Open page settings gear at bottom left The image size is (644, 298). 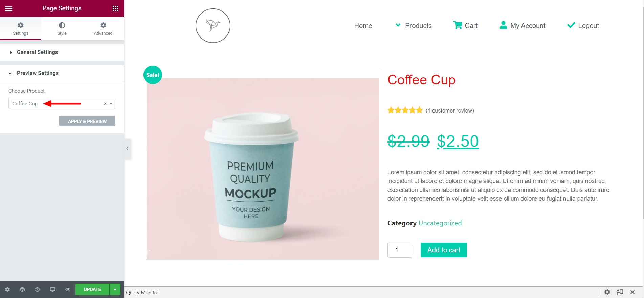[x=7, y=289]
